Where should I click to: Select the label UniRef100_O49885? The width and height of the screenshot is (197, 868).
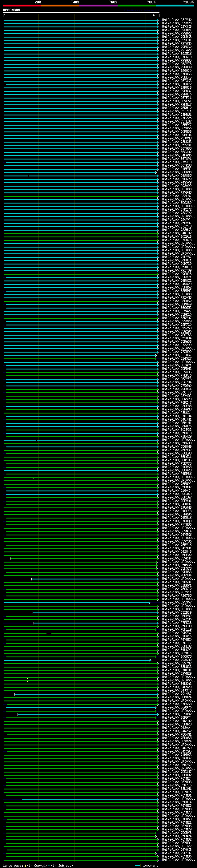pyautogui.click(x=176, y=176)
